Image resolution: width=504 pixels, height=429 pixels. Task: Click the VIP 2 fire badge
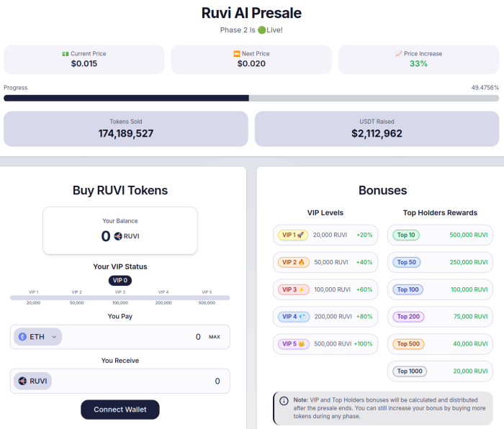coord(294,262)
